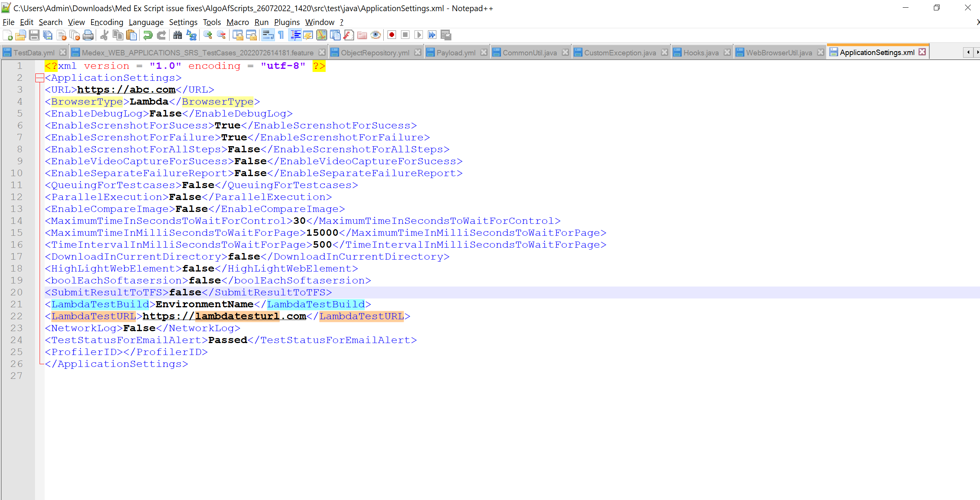Start macro recording with the red dot
The image size is (980, 500).
coord(392,35)
